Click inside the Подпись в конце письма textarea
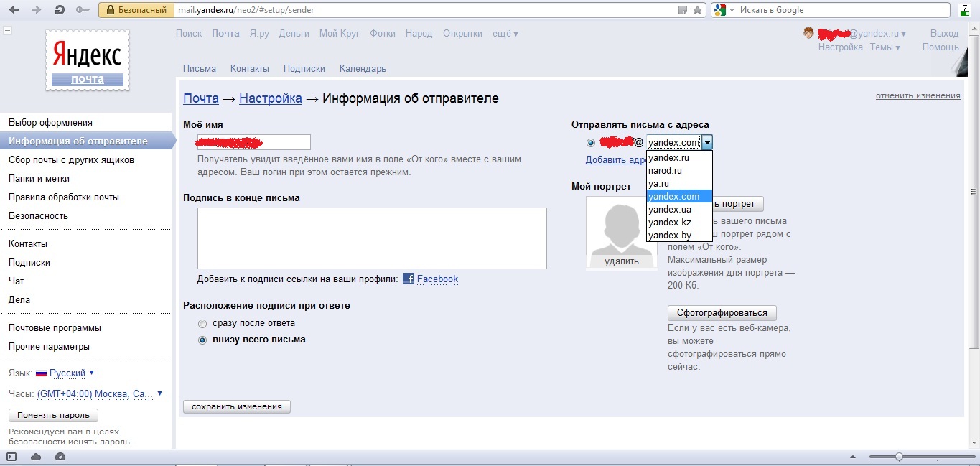This screenshot has width=980, height=466. [x=372, y=238]
